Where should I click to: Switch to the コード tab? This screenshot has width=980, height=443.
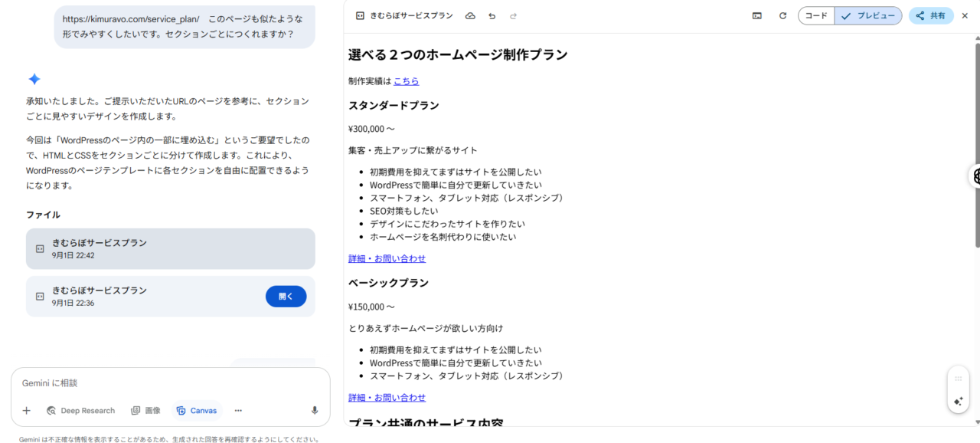click(x=815, y=15)
